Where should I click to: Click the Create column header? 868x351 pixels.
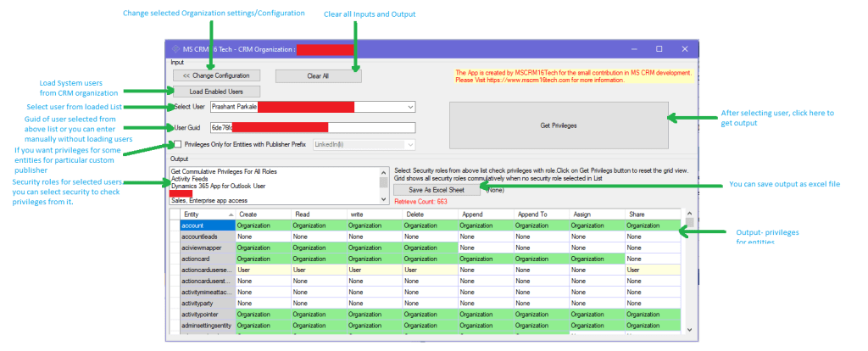coord(264,214)
